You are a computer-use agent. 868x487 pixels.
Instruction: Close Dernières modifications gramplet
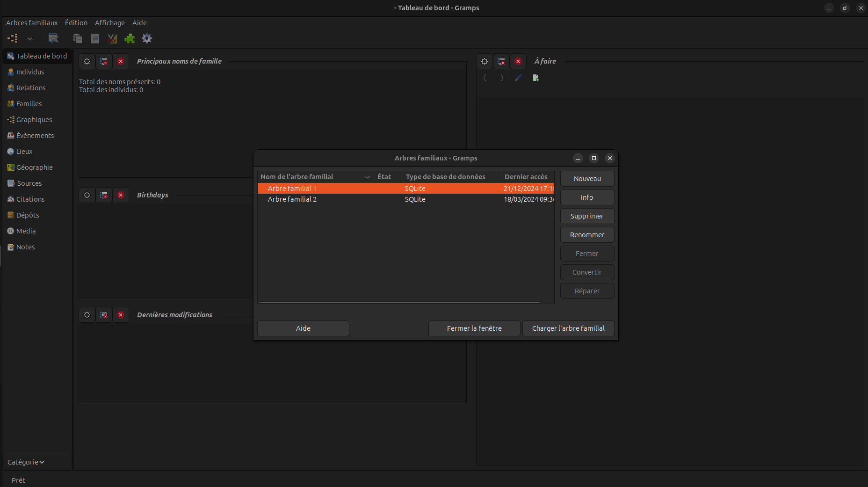(121, 315)
